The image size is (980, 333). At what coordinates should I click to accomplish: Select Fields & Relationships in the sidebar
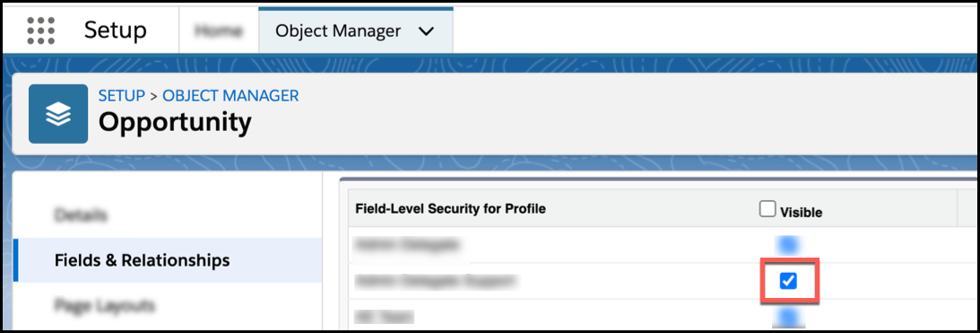click(x=142, y=259)
